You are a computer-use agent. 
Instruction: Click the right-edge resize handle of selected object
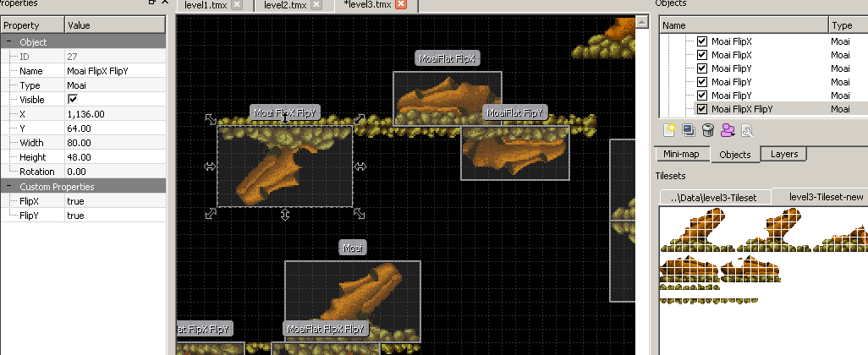point(360,167)
